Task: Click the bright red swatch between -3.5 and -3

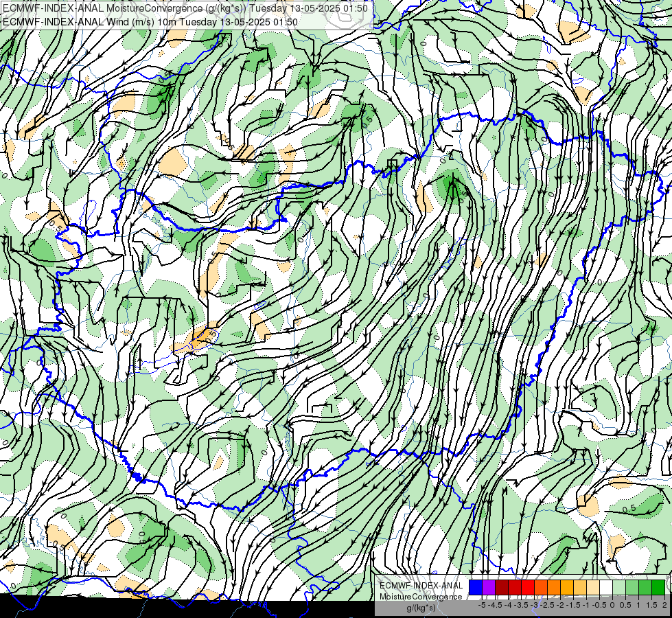Action: pyautogui.click(x=528, y=587)
